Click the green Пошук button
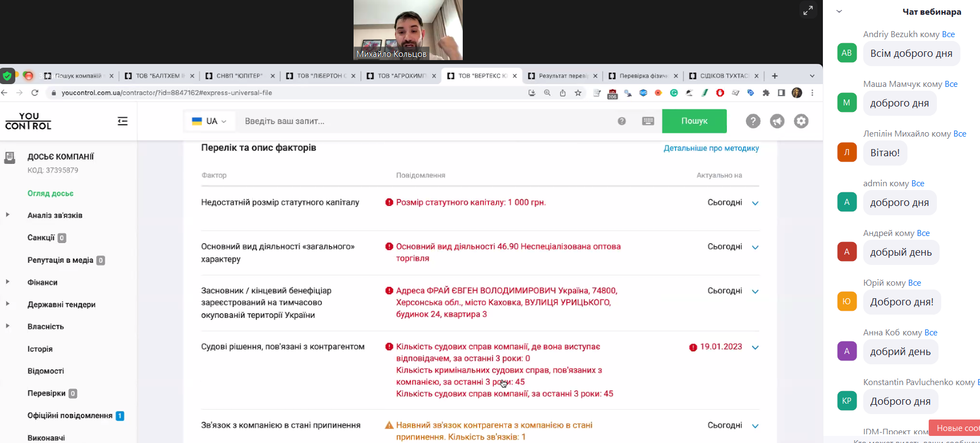The image size is (980, 443). coord(694,121)
